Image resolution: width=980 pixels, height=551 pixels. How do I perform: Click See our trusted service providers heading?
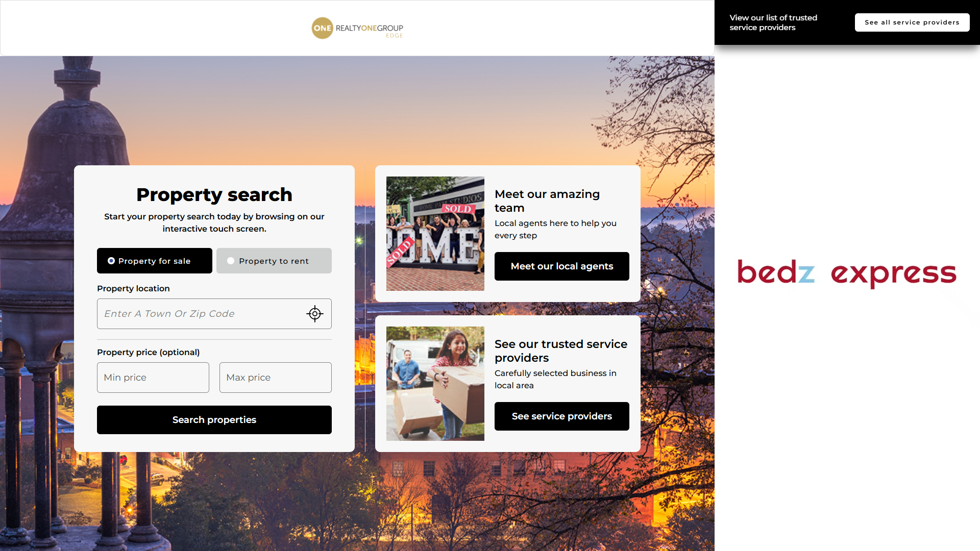pos(561,351)
